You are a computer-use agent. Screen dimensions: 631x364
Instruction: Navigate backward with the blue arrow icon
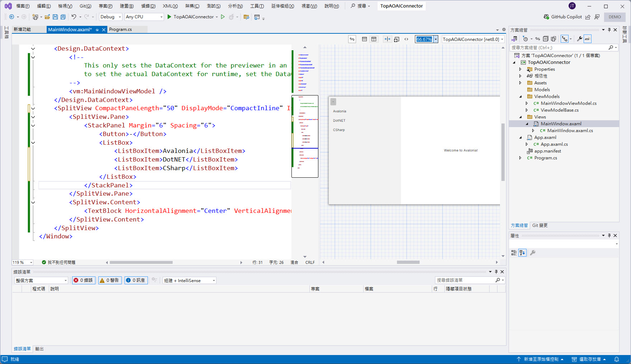11,17
